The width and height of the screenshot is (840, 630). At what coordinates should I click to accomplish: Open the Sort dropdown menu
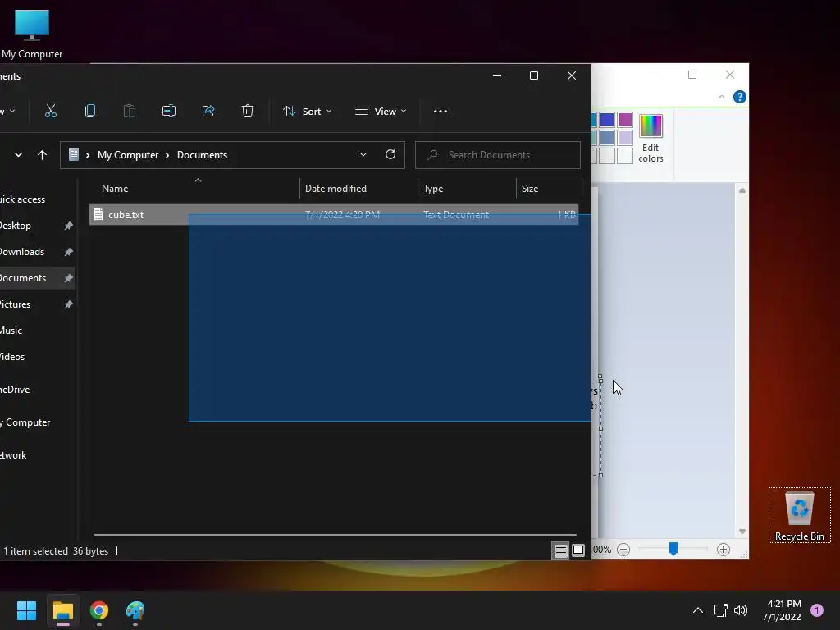[308, 111]
